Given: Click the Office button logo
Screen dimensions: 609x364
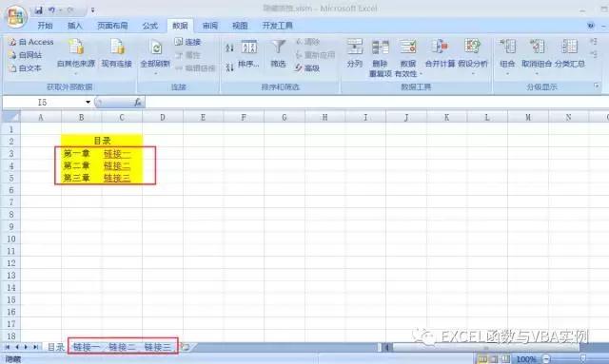Looking at the screenshot, I should click(15, 16).
